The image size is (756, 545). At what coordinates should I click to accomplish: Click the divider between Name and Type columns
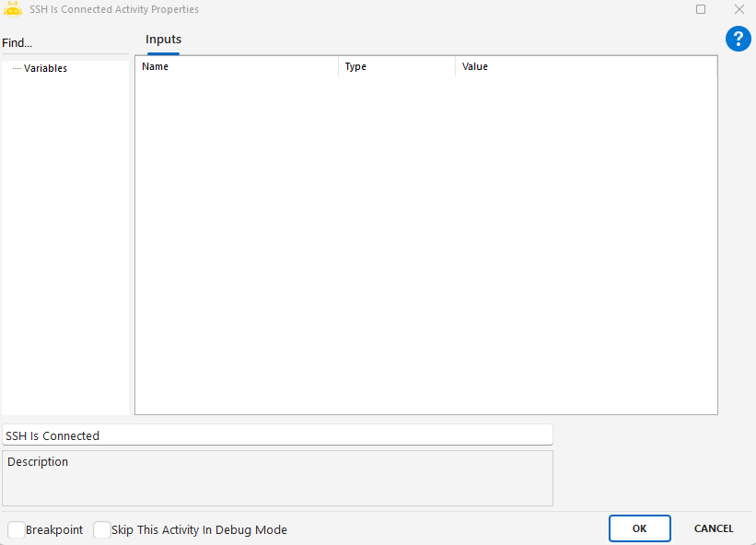click(339, 66)
